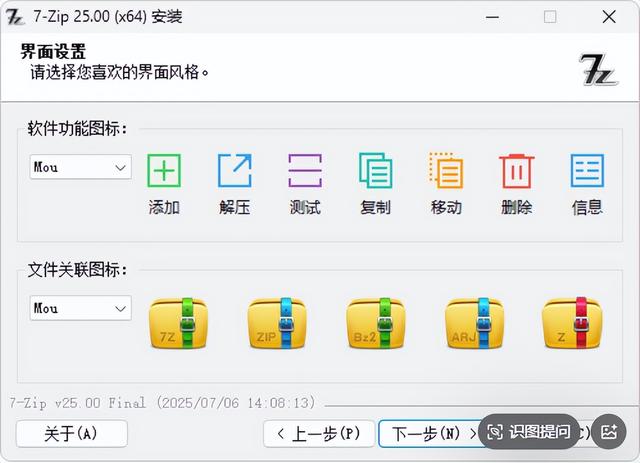The image size is (640, 463).
Task: Click the image icon on round overlay button
Action: pos(609,431)
